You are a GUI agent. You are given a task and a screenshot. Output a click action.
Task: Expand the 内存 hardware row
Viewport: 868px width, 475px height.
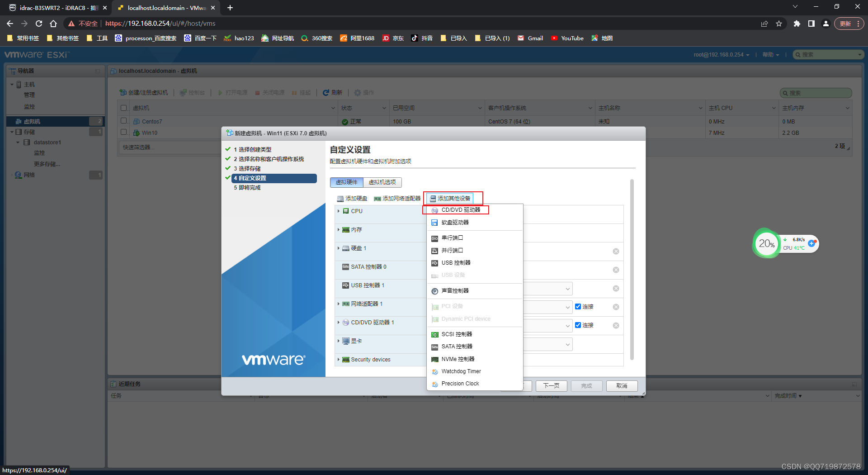[x=338, y=230]
